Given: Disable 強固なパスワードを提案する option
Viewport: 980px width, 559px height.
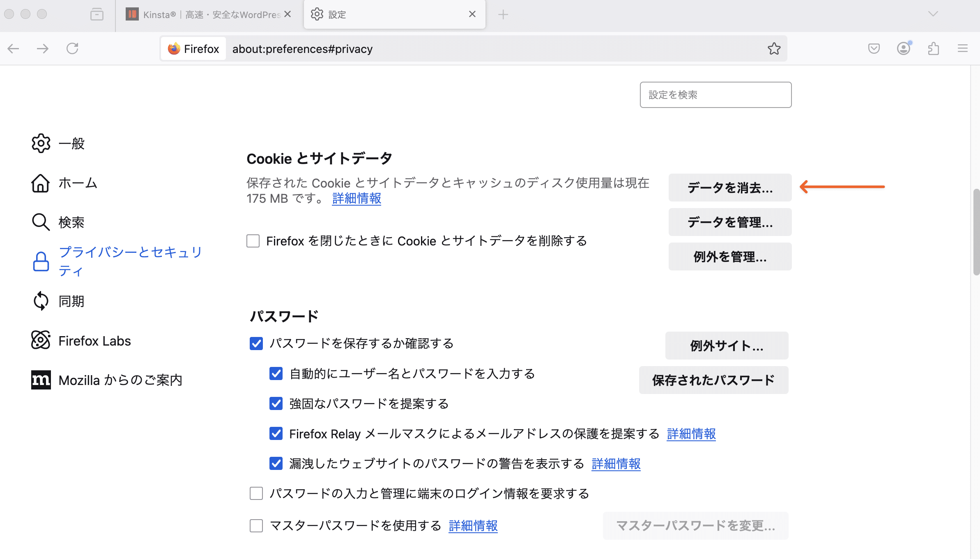Looking at the screenshot, I should 276,403.
